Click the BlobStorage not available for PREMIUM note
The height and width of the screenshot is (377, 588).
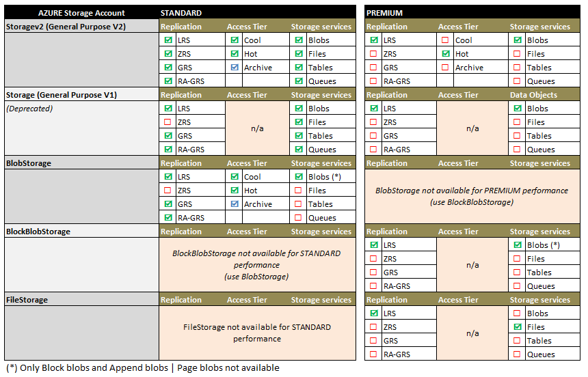472,196
